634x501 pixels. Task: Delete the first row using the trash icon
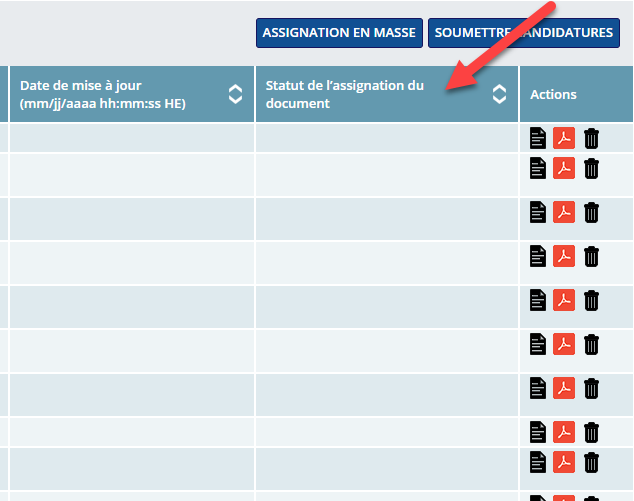(x=591, y=138)
